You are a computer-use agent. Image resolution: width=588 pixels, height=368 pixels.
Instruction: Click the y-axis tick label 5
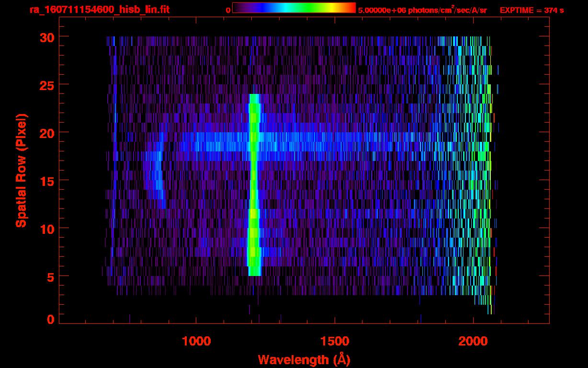[x=50, y=276]
